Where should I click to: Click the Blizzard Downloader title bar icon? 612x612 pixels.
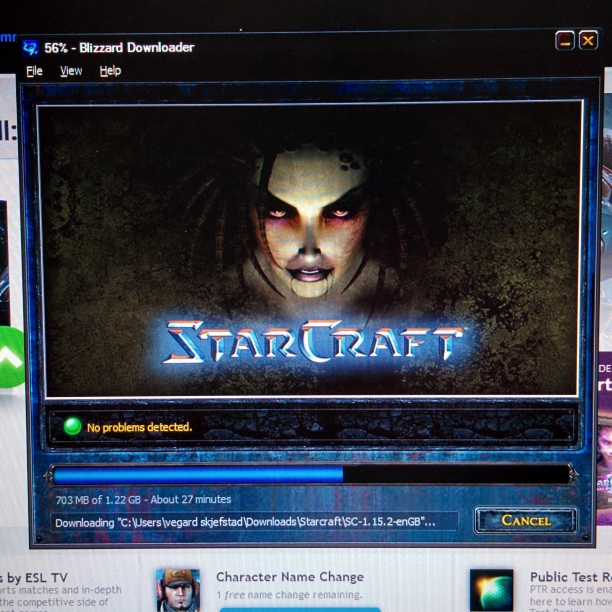[x=30, y=48]
